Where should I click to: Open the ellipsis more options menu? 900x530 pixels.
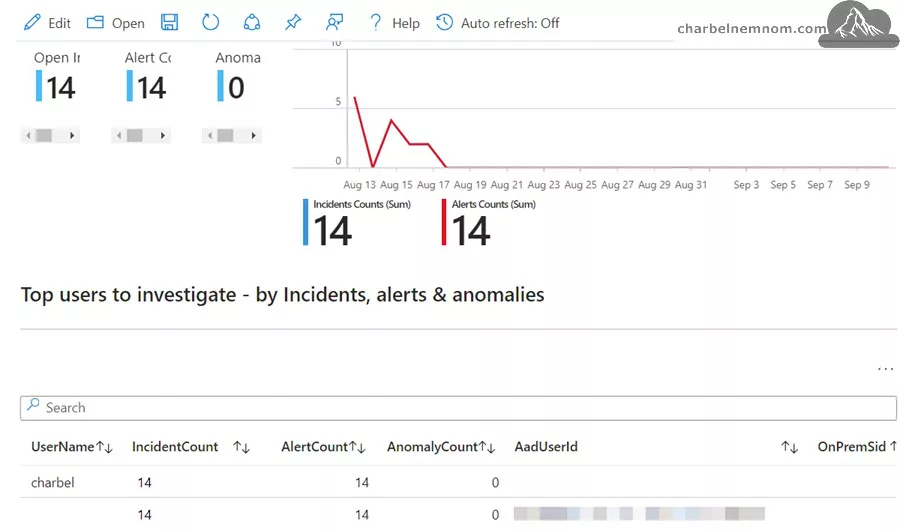[x=886, y=369]
